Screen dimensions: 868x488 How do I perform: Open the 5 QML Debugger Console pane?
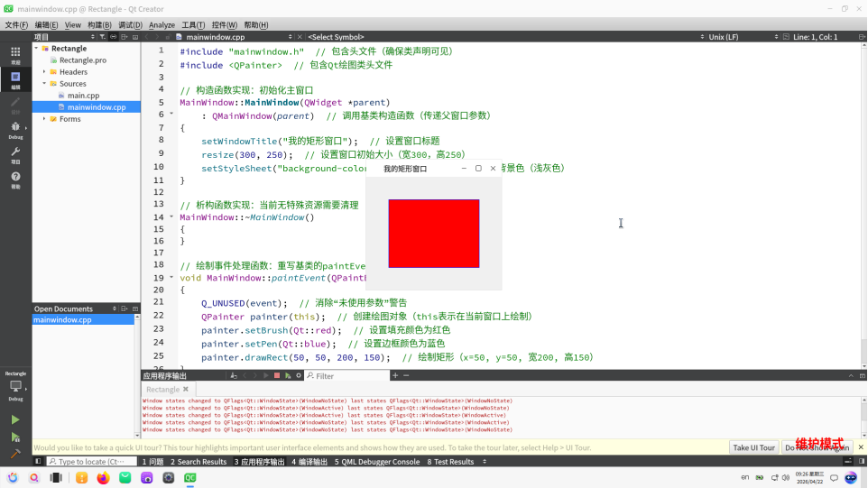point(377,462)
